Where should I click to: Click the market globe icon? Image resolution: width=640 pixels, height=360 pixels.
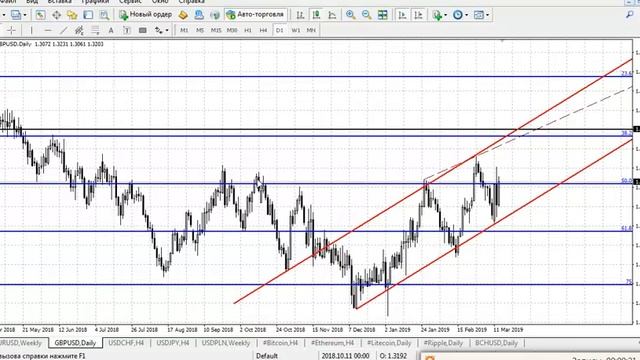215,15
